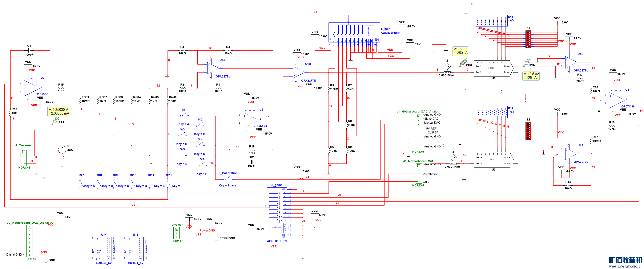Select the R13 20kΩ resistor
The image size is (644, 269).
[580, 78]
